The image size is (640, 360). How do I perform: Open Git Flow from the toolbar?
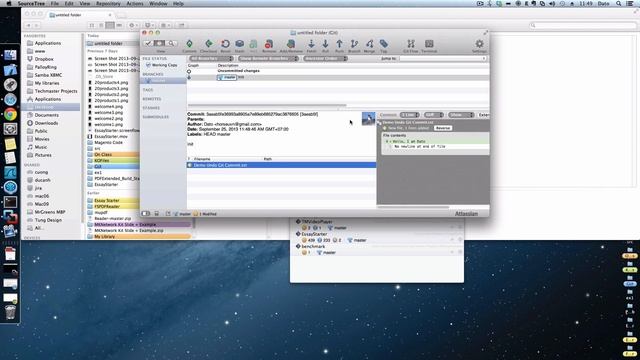[411, 45]
